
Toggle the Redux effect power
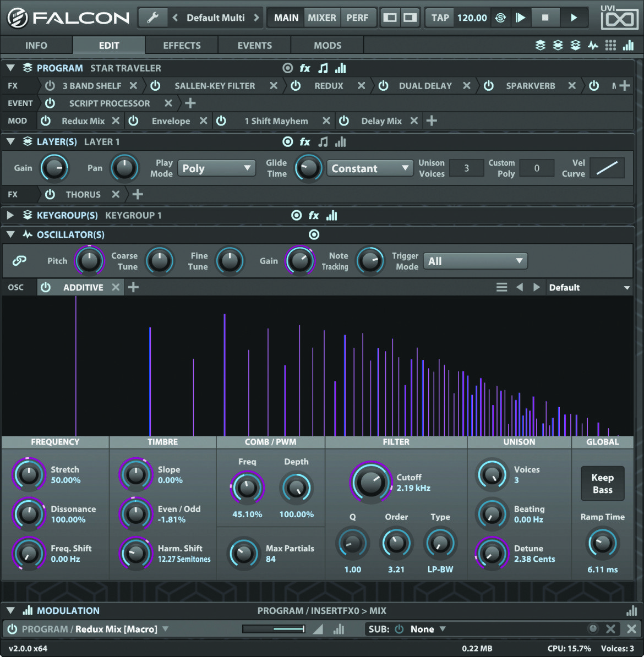(x=296, y=86)
